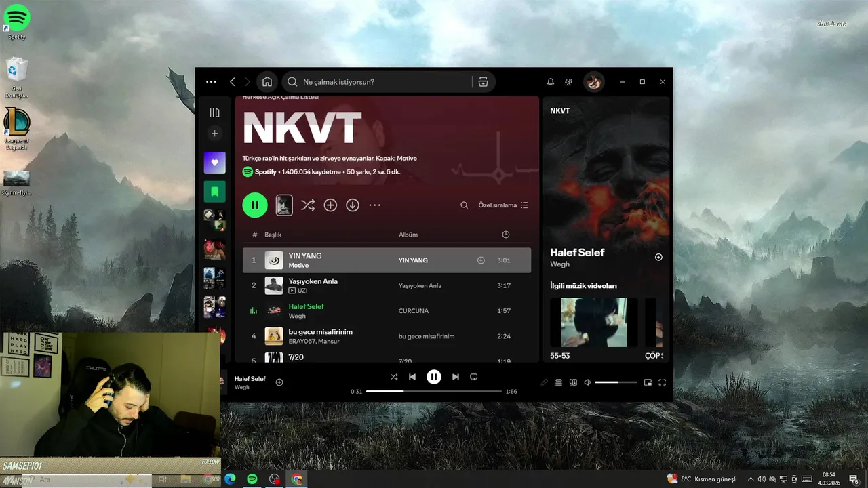
Task: Search within the playlist magnifier icon
Action: coord(465,205)
